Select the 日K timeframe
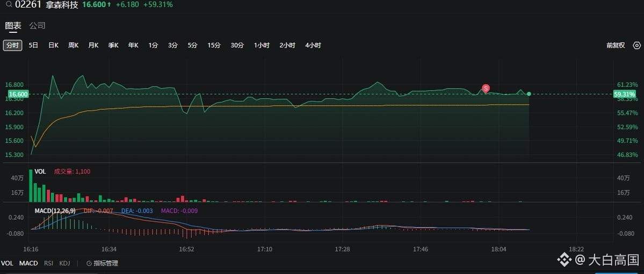644x274 pixels. (x=53, y=45)
